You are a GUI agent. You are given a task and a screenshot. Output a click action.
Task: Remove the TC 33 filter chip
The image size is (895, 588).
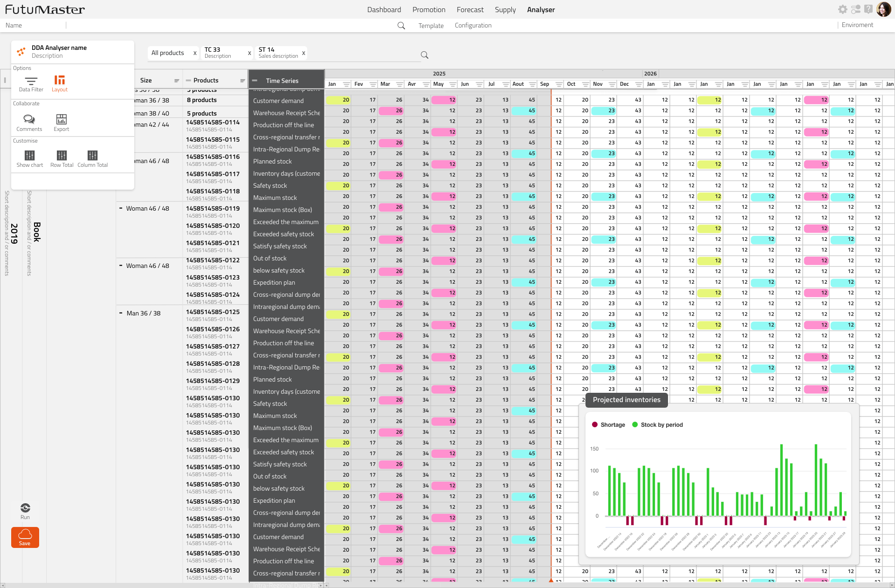249,53
